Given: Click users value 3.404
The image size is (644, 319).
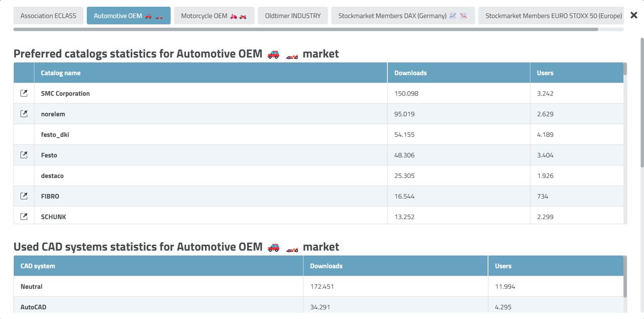Looking at the screenshot, I should tap(545, 155).
